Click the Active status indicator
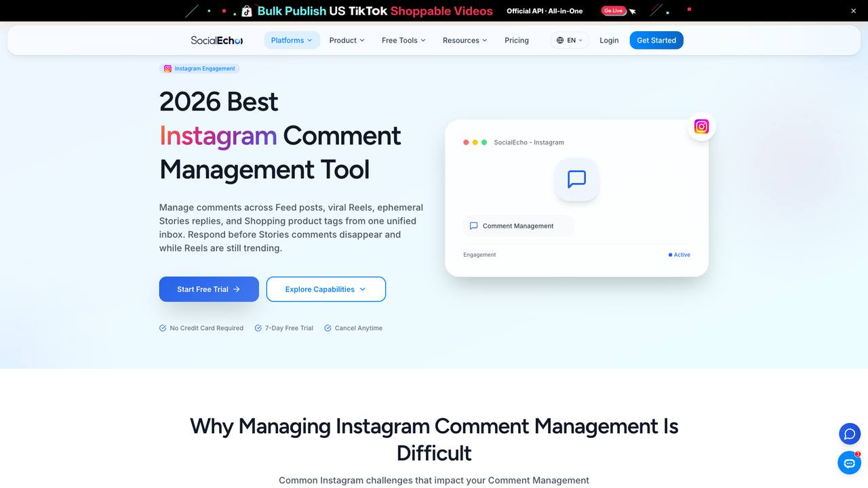Screen dimensions: 868x488 coord(679,255)
